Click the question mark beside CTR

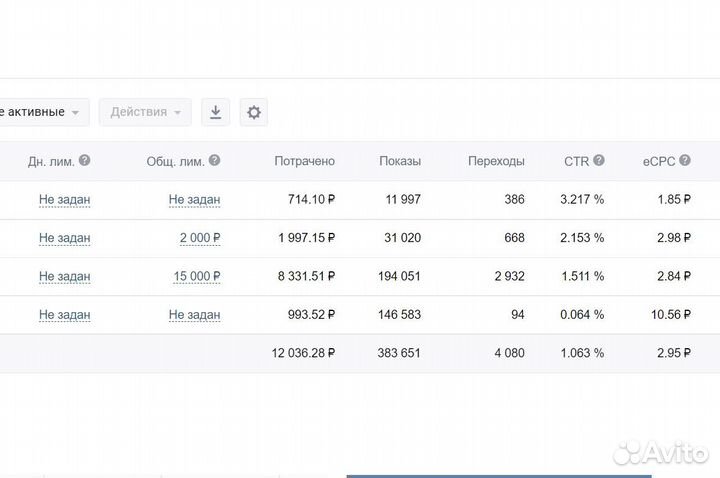pyautogui.click(x=598, y=160)
